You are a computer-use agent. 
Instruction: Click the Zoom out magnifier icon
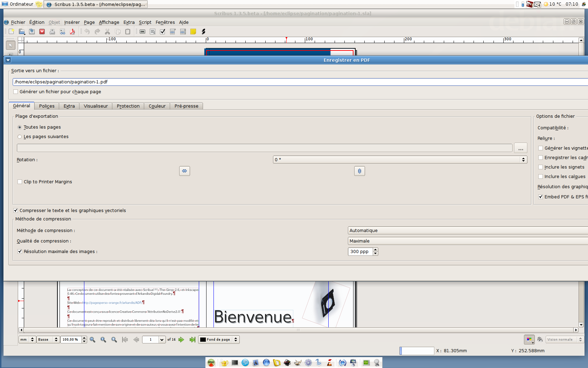click(92, 340)
